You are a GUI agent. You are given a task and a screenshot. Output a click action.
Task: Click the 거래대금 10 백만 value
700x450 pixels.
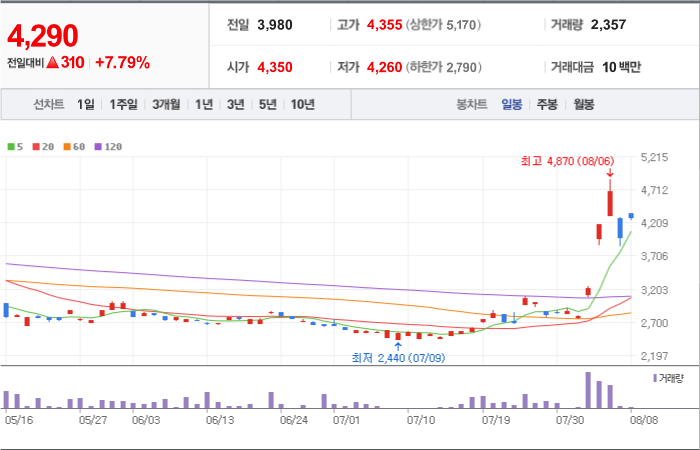621,67
